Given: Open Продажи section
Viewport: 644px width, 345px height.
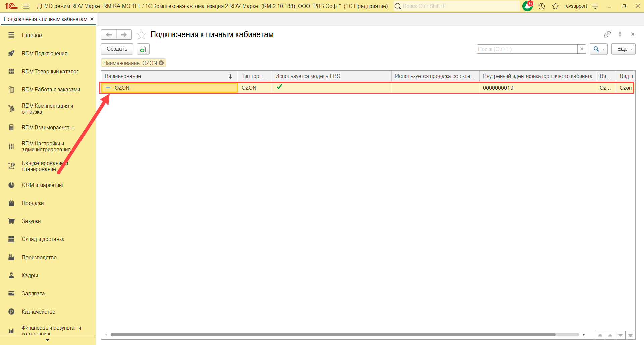Looking at the screenshot, I should 48,203.
